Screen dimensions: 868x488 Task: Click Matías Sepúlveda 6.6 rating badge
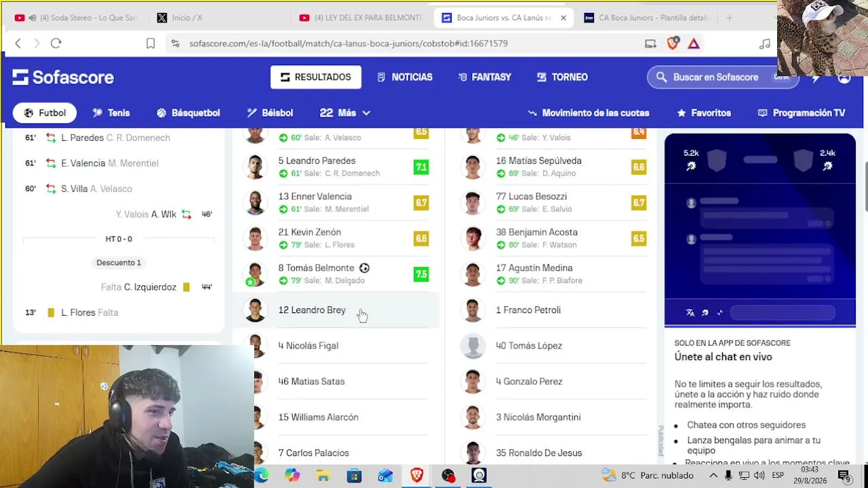click(639, 167)
